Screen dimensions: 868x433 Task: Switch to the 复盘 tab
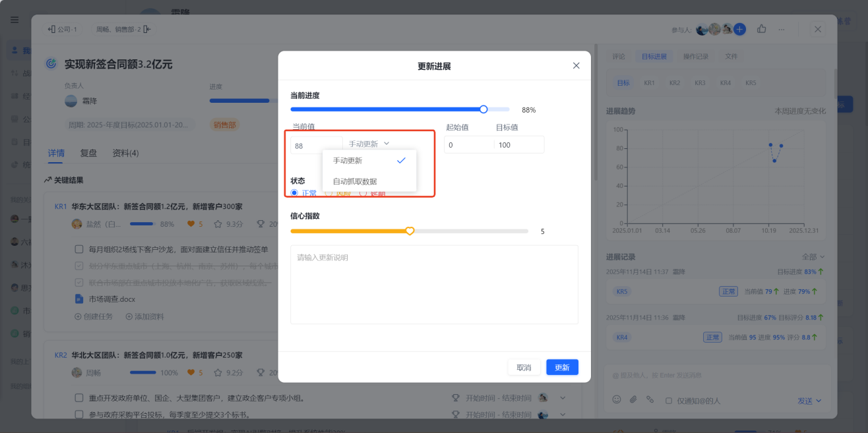(x=88, y=154)
